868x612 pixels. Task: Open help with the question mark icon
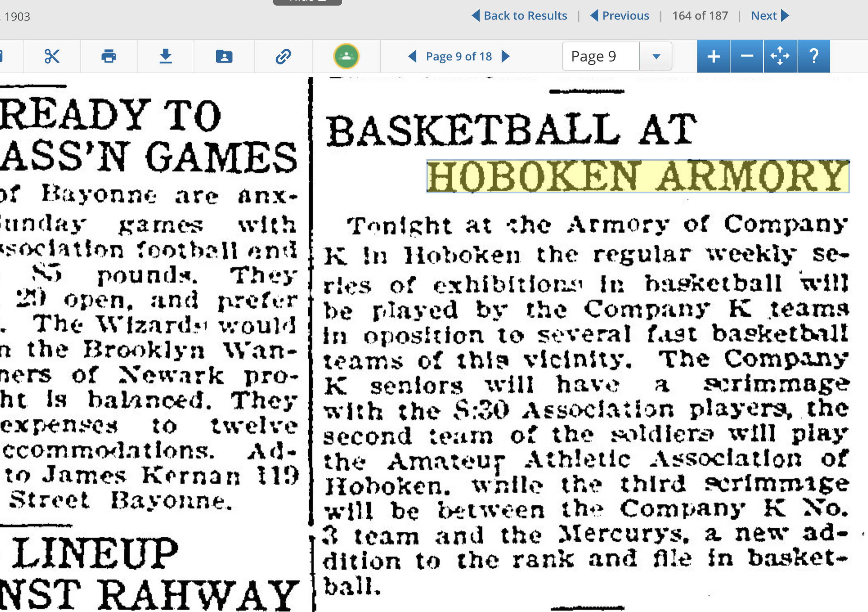813,56
